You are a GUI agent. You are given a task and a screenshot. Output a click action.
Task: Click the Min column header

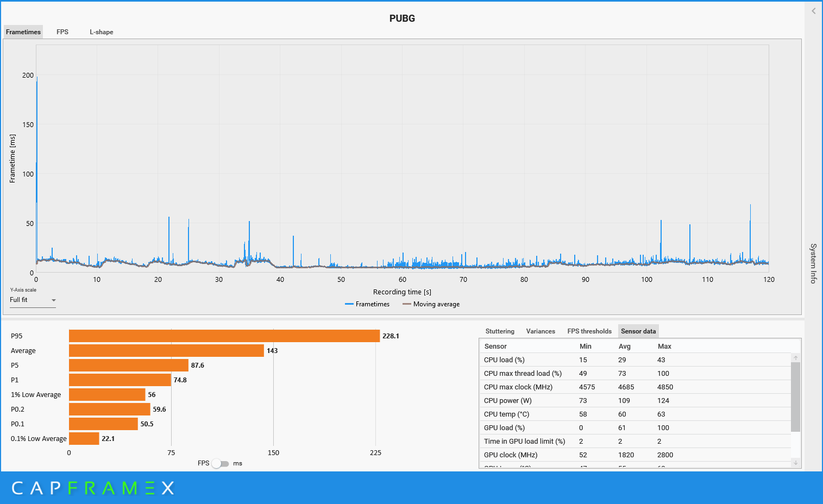[586, 346]
